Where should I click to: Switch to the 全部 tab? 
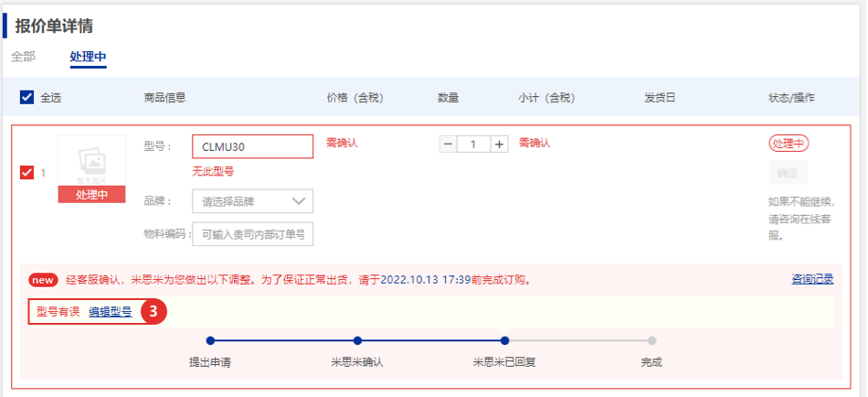point(24,57)
